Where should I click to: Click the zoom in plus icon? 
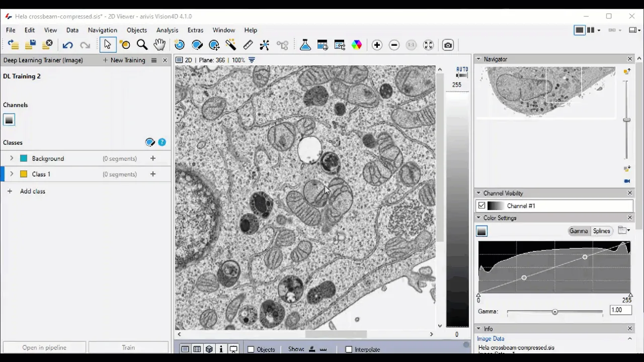coord(377,45)
